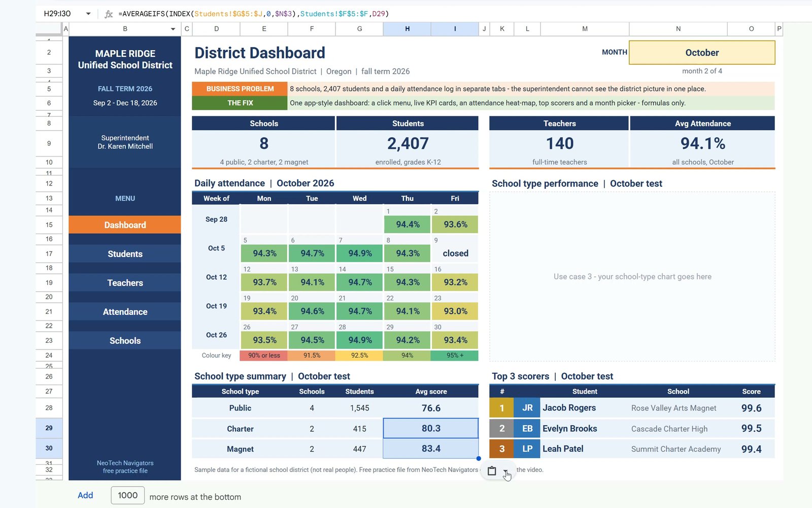Select row 30 header

(49, 449)
